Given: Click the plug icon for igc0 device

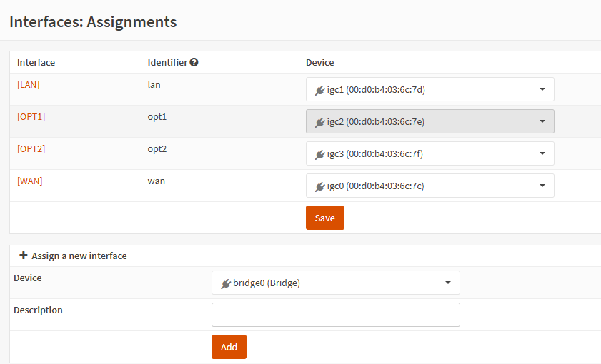Looking at the screenshot, I should (319, 186).
